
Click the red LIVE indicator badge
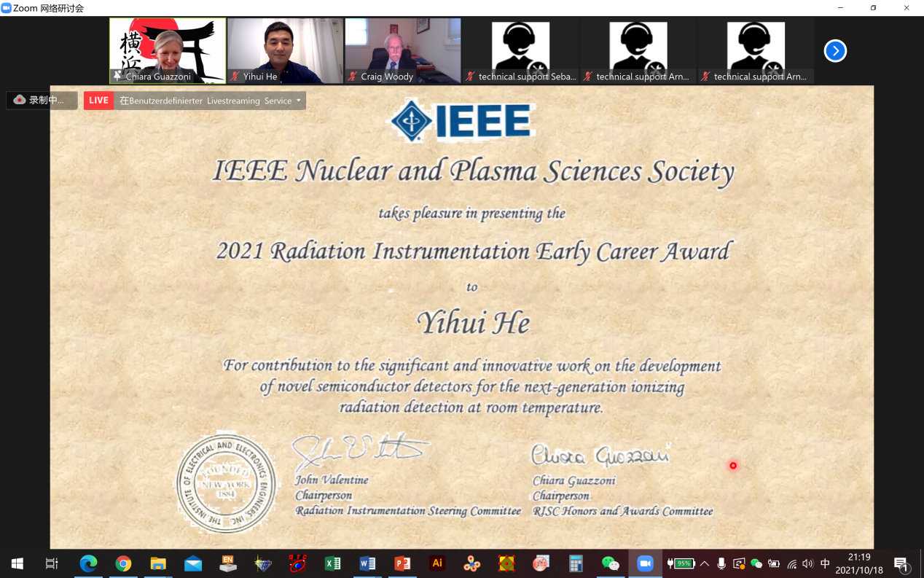tap(98, 101)
